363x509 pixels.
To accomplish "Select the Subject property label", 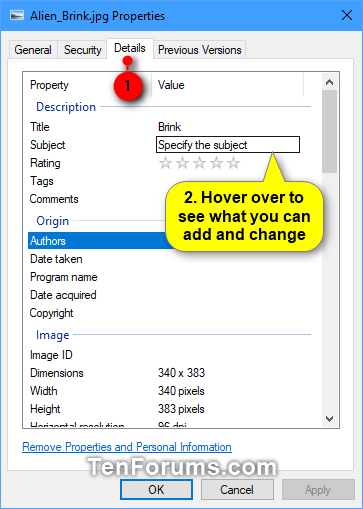I will pos(47,145).
